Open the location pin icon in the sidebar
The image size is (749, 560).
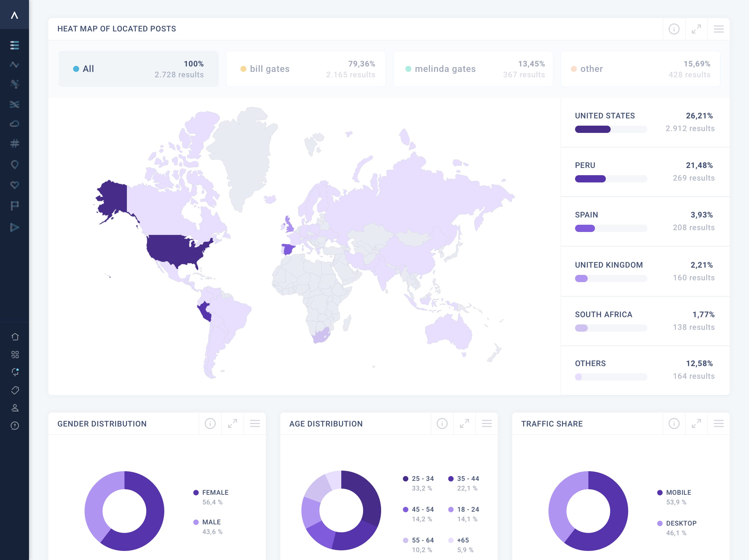click(x=15, y=165)
